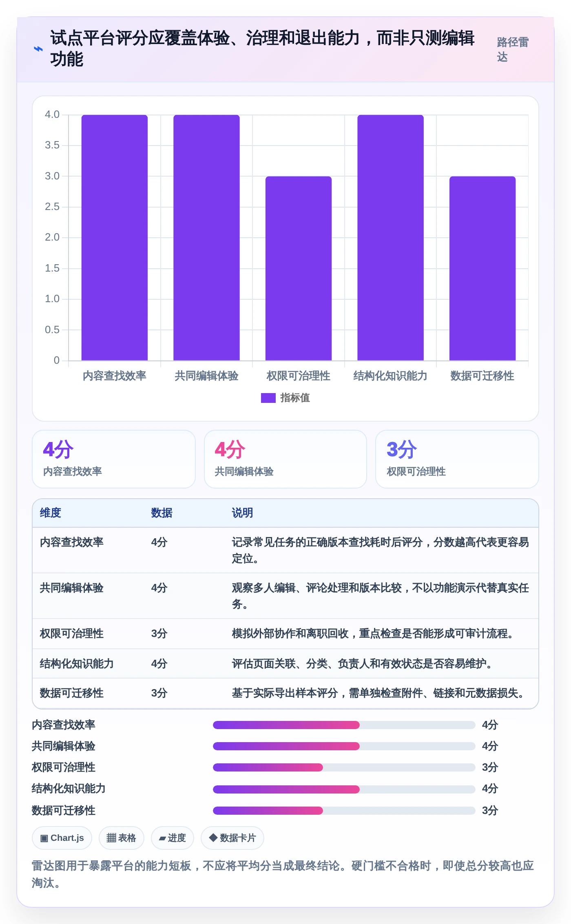The height and width of the screenshot is (924, 571).
Task: Click the 结构化知识能力 x-axis label
Action: click(390, 376)
